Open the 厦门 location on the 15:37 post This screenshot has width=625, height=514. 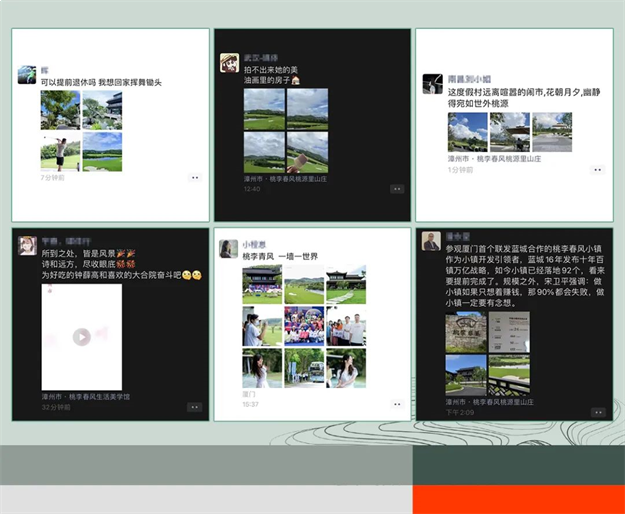(249, 394)
